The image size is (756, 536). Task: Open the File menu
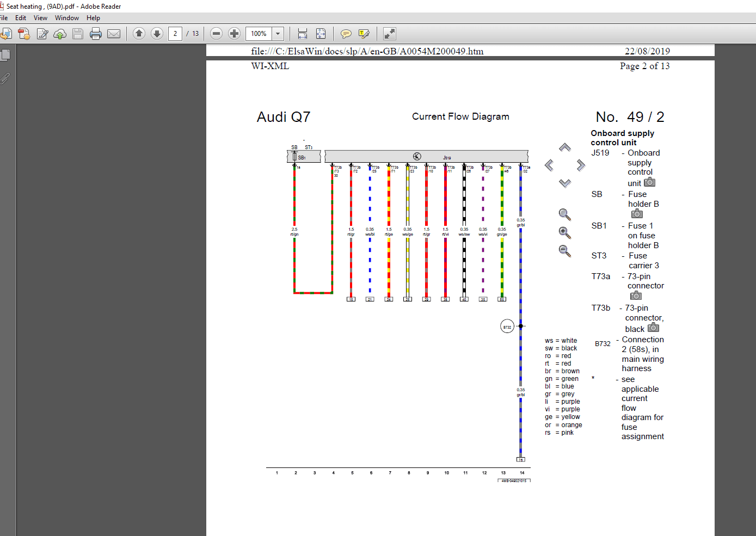(4, 18)
